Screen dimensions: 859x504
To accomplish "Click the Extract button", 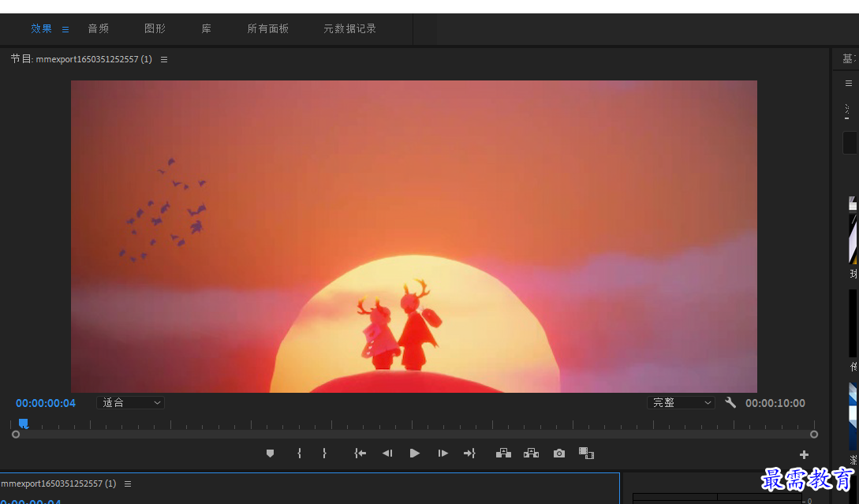I will (531, 453).
